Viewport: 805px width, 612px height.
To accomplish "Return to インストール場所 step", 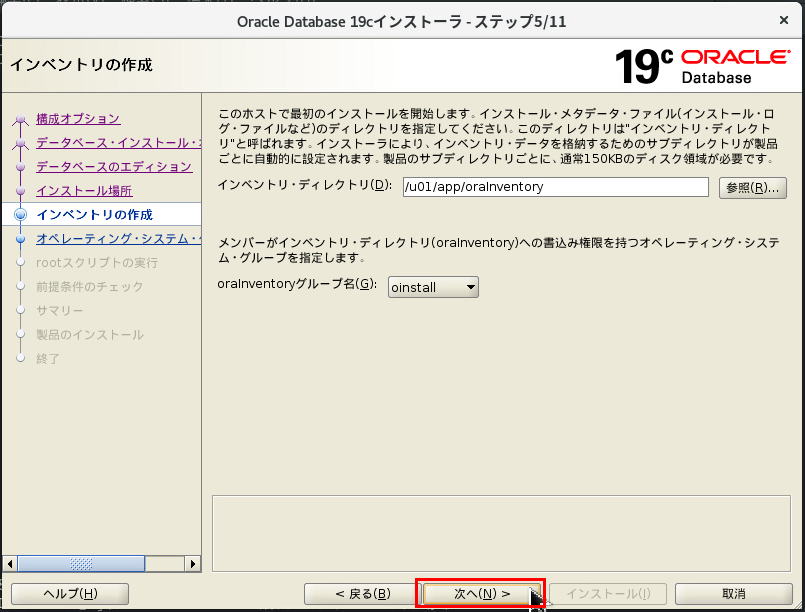I will pos(84,190).
